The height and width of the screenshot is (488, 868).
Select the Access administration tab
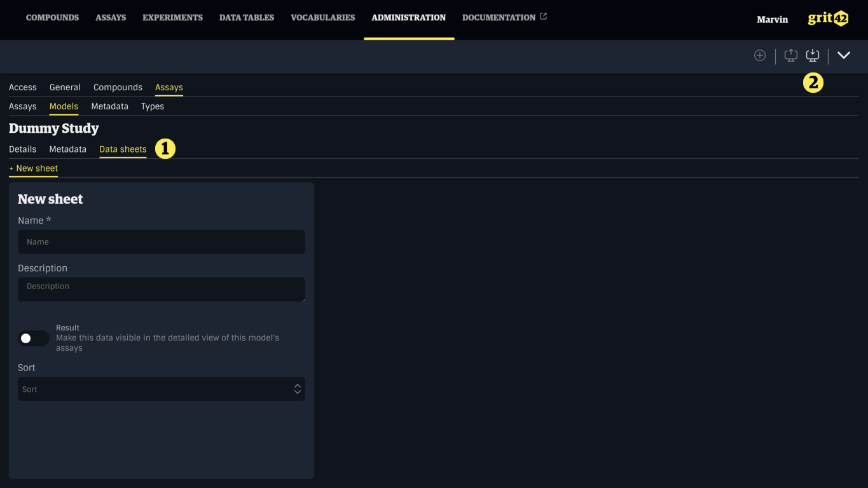click(x=22, y=87)
